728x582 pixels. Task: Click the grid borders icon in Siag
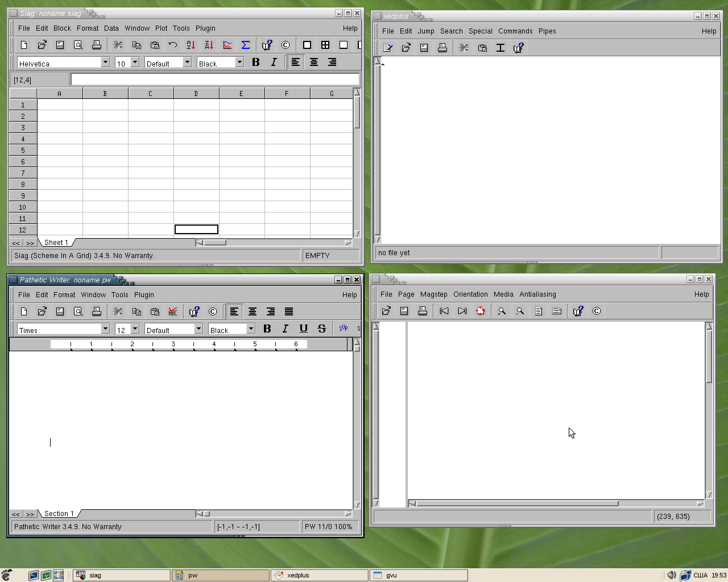pyautogui.click(x=325, y=45)
